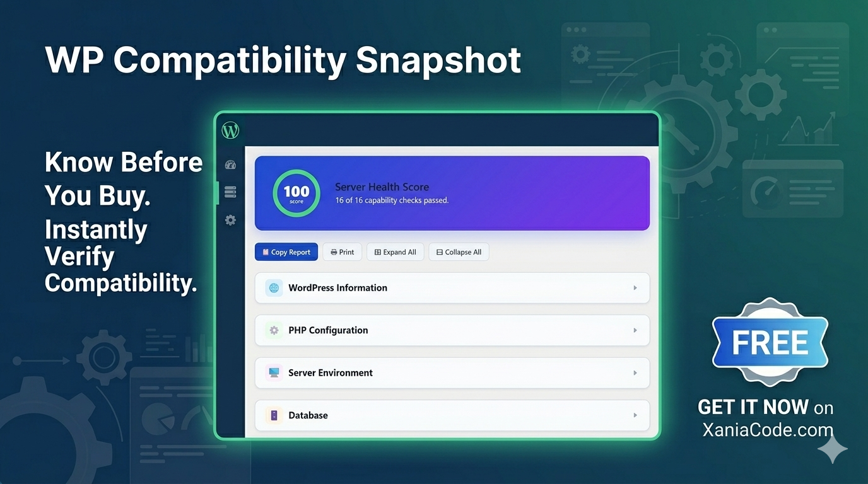Screen dimensions: 868x484
Task: Visit the XaniaCode.com link
Action: 767,429
